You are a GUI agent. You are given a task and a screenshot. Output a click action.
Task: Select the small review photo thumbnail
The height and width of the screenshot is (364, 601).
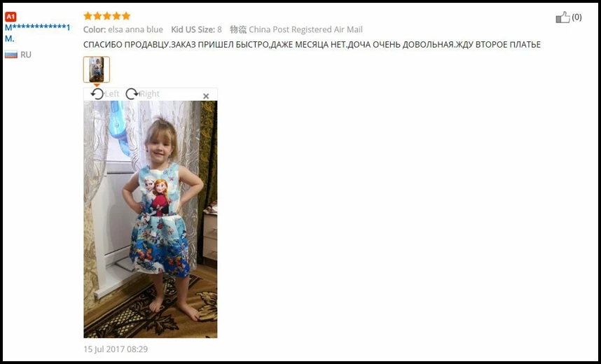[97, 69]
